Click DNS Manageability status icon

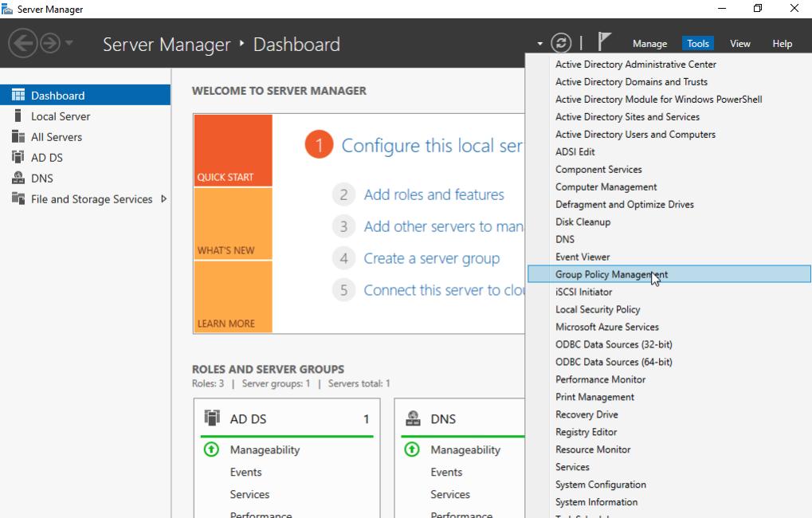tap(412, 449)
